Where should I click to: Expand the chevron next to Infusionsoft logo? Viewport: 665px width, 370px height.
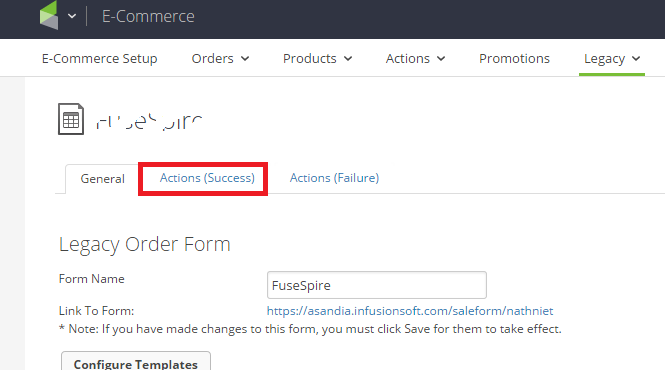tap(72, 16)
